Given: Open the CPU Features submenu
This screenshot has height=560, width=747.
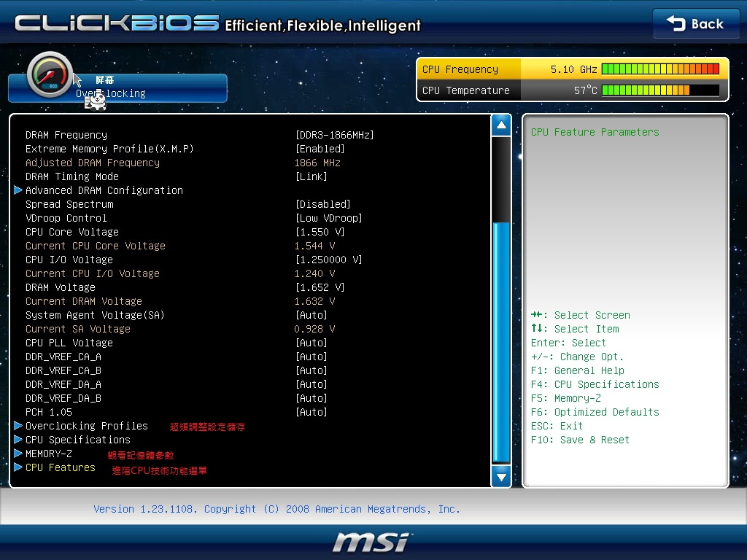Looking at the screenshot, I should (61, 467).
